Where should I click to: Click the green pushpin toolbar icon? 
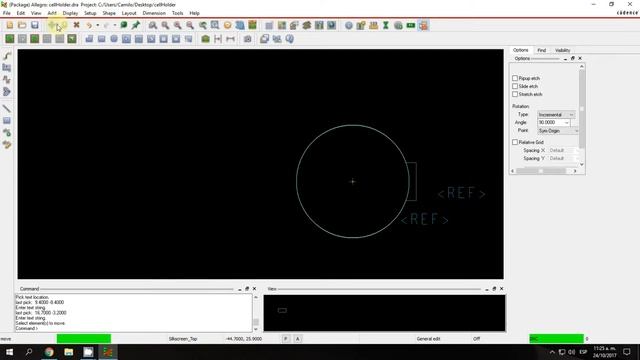click(x=136, y=25)
